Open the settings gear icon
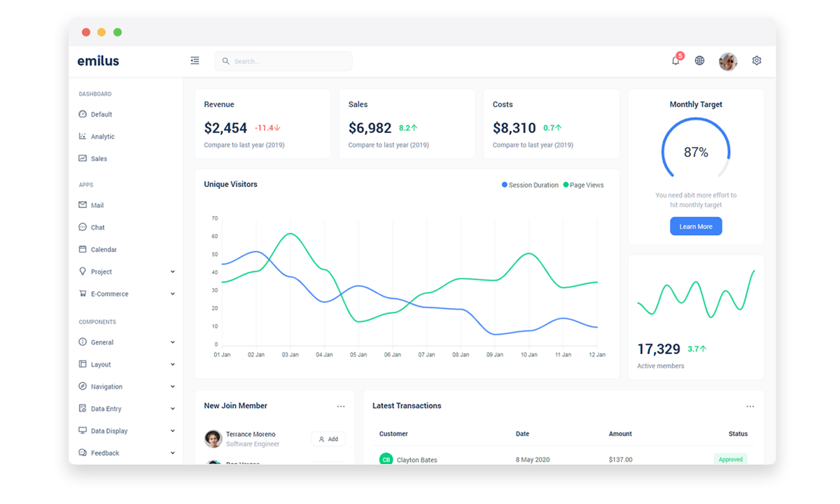Viewport: 840px width, 504px height. (x=757, y=61)
